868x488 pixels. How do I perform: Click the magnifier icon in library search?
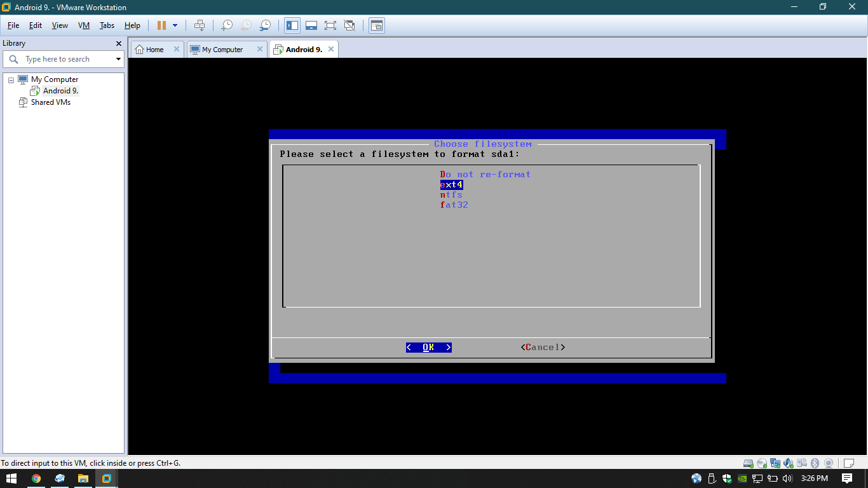13,59
